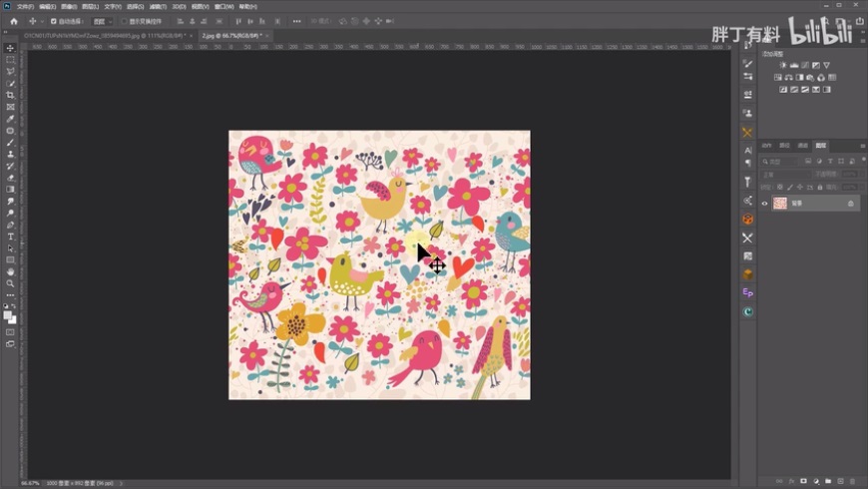
Task: Select the Frame tool
Action: [x=10, y=107]
